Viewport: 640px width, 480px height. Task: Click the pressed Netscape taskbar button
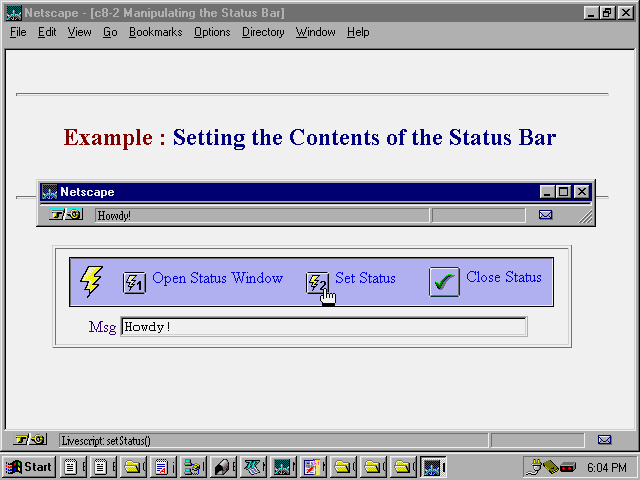(433, 467)
